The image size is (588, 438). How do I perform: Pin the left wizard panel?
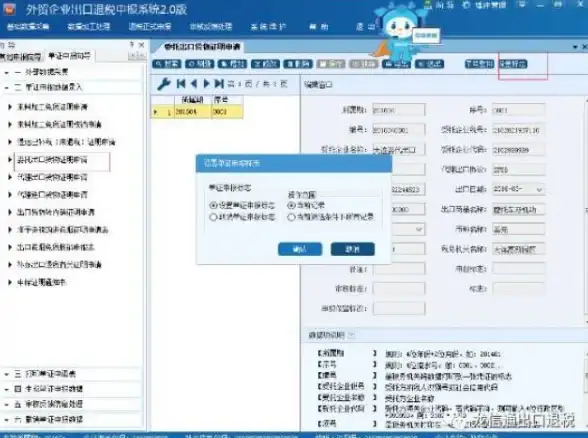coord(132,45)
